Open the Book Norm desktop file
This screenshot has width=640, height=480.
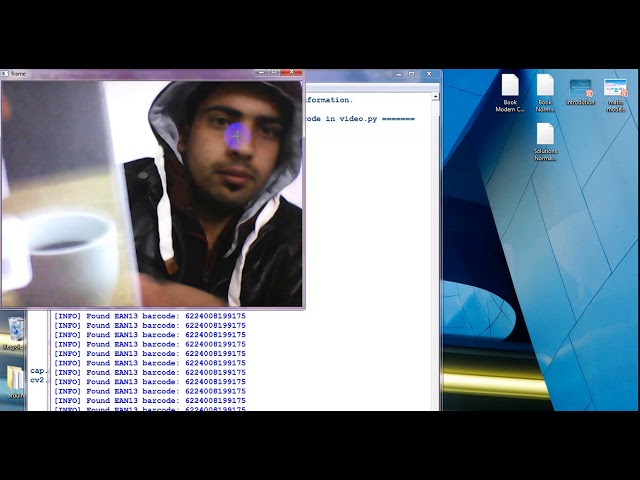tap(545, 93)
